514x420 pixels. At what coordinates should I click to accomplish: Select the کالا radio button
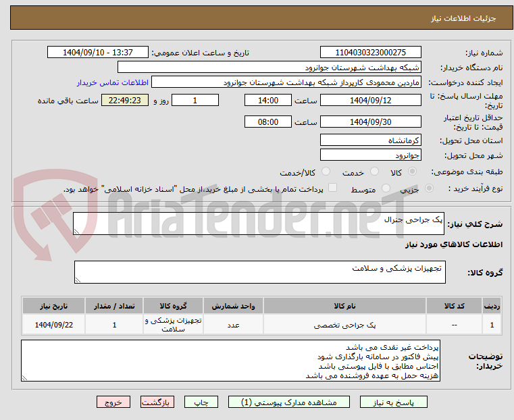pos(412,172)
